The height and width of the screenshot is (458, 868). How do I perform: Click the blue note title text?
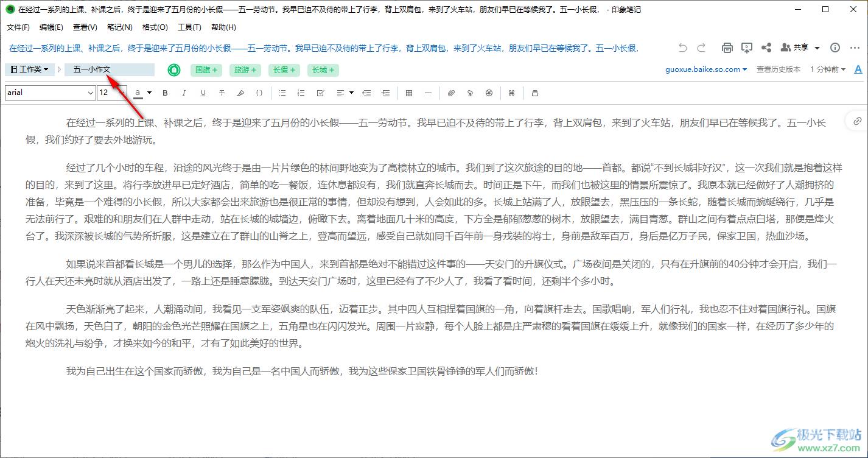[x=323, y=48]
